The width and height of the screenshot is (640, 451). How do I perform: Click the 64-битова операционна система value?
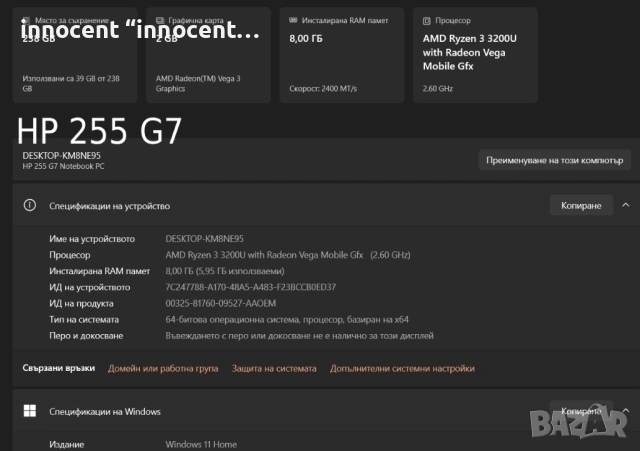pos(287,320)
